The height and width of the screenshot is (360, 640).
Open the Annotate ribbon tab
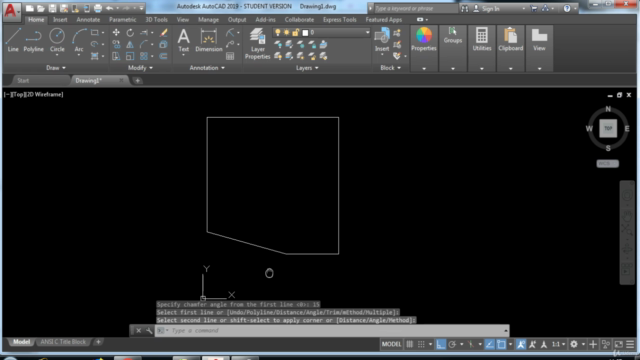coord(88,20)
